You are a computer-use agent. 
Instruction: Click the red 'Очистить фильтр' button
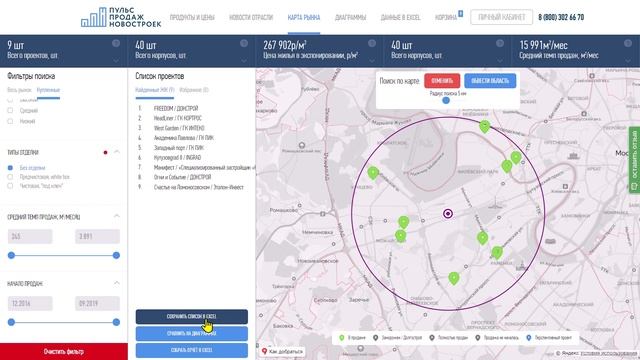coord(64,351)
